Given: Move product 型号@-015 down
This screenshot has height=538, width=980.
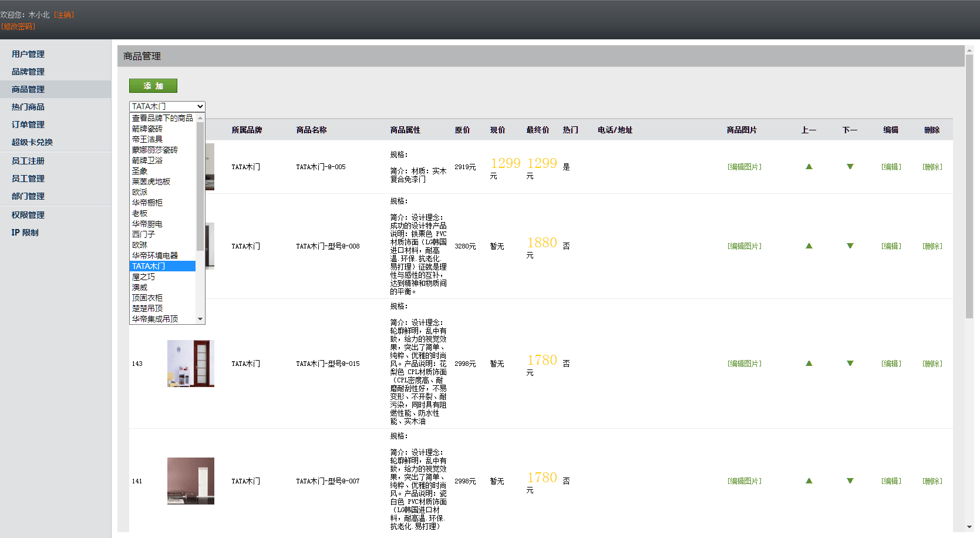Looking at the screenshot, I should tap(850, 364).
